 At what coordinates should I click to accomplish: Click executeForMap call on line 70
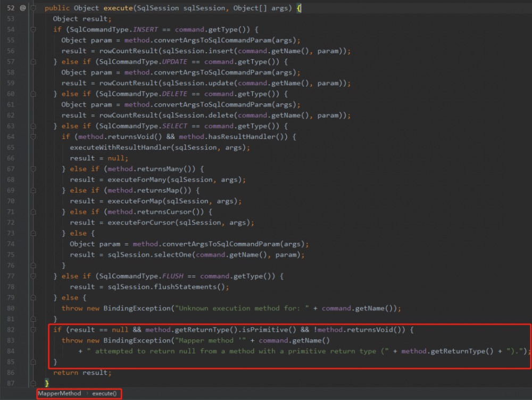point(135,201)
